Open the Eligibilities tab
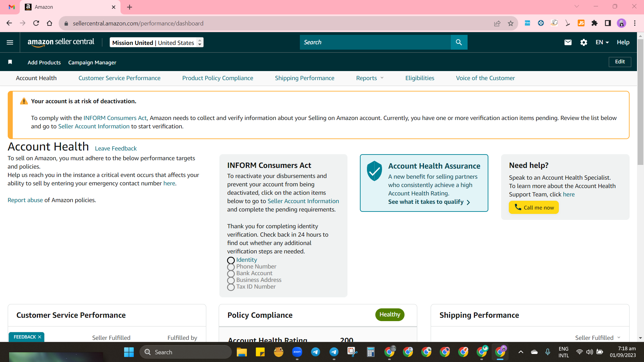 (420, 78)
